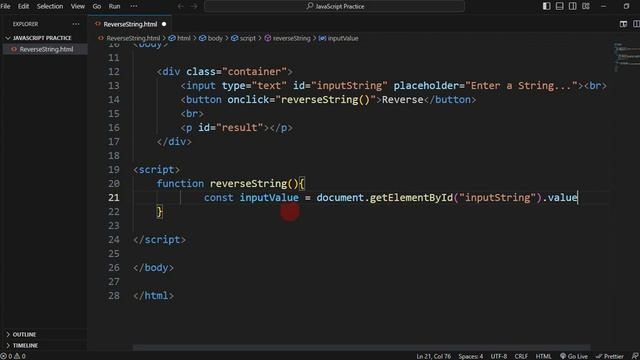This screenshot has width=640, height=360.
Task: Click the JavaScript Practice command center search box
Action: coord(334,6)
